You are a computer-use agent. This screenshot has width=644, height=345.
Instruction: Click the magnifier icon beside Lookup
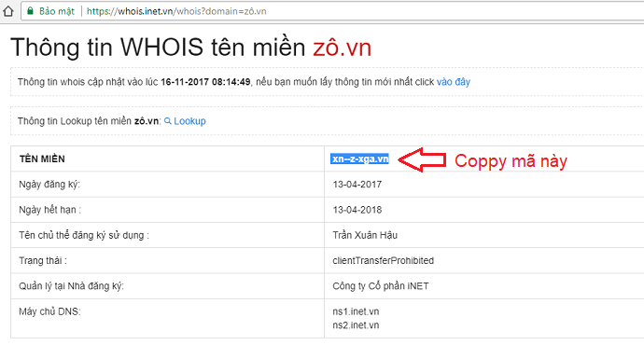pos(168,121)
